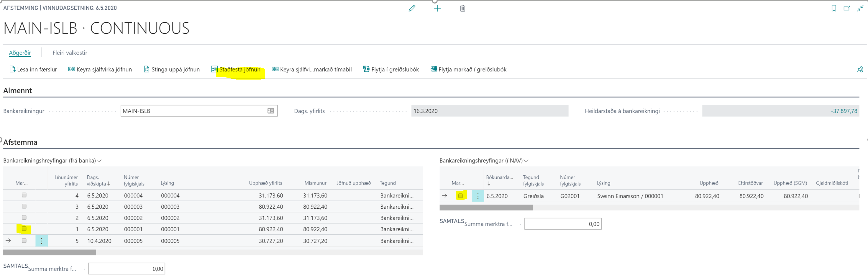The height and width of the screenshot is (275, 868).
Task: Open lookup in Bankareikningur field
Action: tap(270, 111)
